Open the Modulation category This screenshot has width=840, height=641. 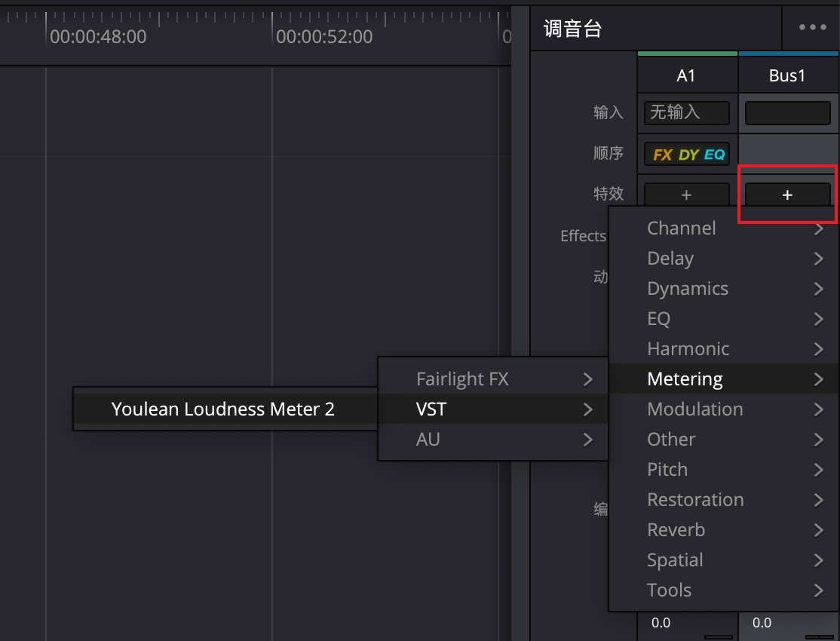click(x=724, y=409)
